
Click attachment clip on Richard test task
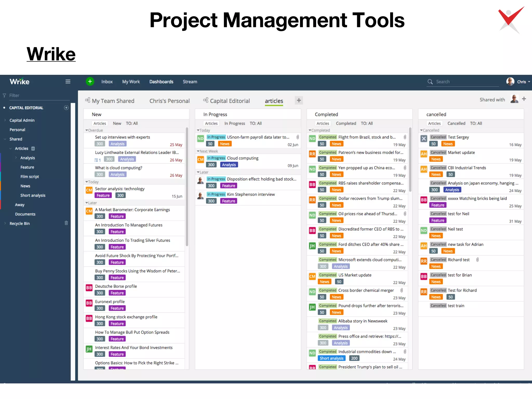coord(477,260)
